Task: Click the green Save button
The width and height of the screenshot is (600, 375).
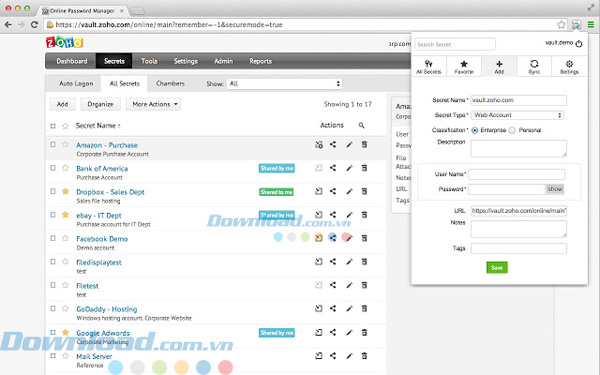Action: 497,267
